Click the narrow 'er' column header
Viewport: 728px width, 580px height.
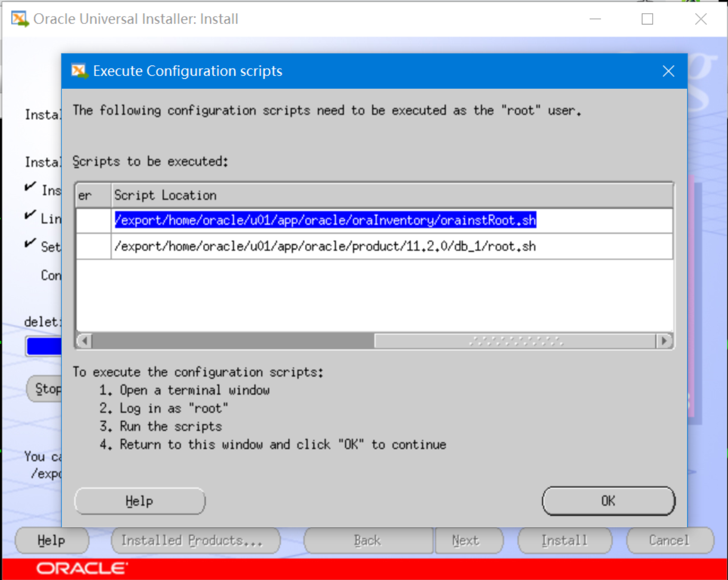tap(93, 195)
